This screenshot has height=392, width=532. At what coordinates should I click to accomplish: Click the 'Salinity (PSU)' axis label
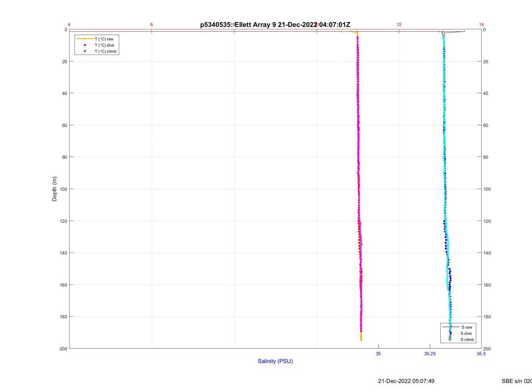point(275,361)
